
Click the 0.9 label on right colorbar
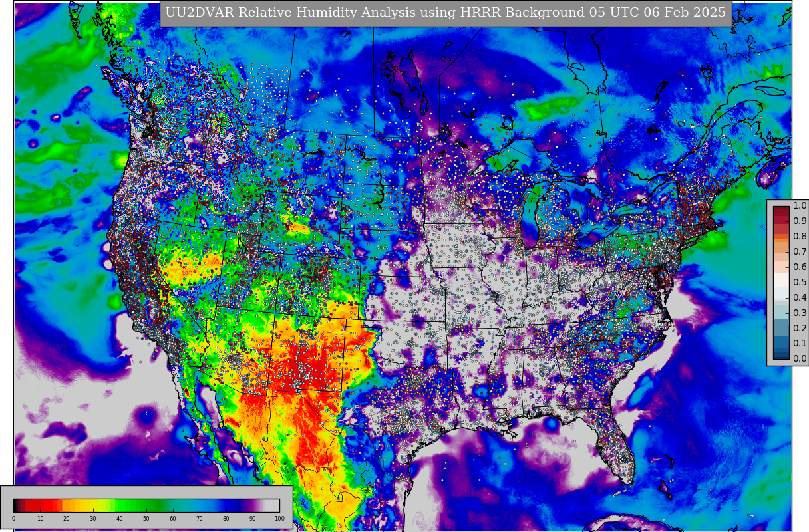(800, 221)
